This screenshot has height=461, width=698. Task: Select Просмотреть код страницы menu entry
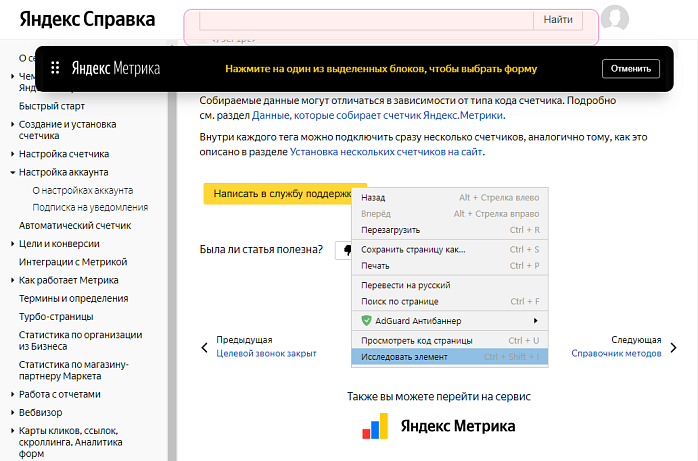[416, 341]
